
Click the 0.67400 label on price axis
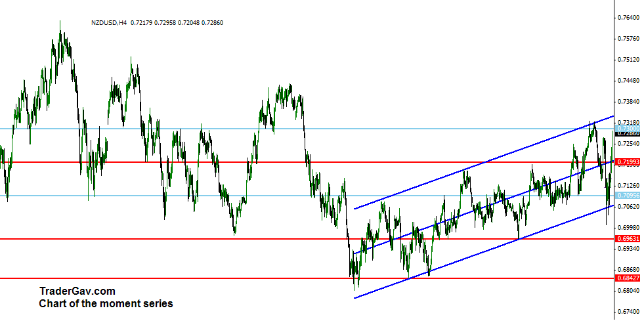click(628, 312)
